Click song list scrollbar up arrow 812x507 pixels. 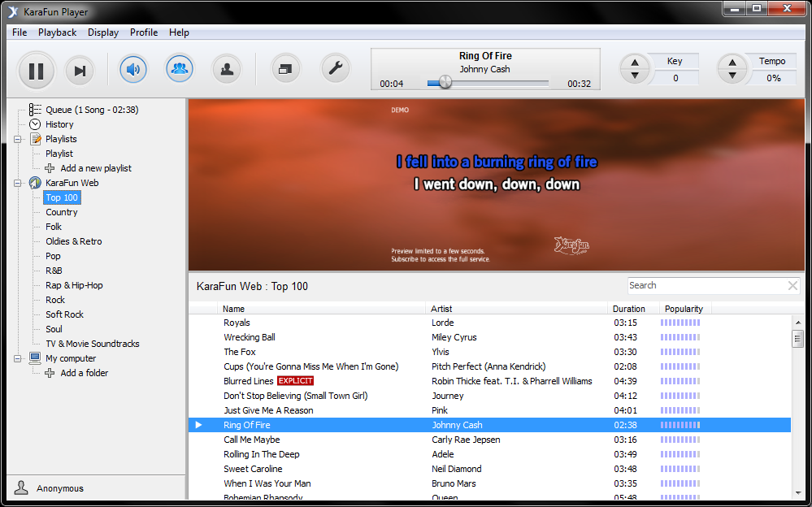point(797,322)
